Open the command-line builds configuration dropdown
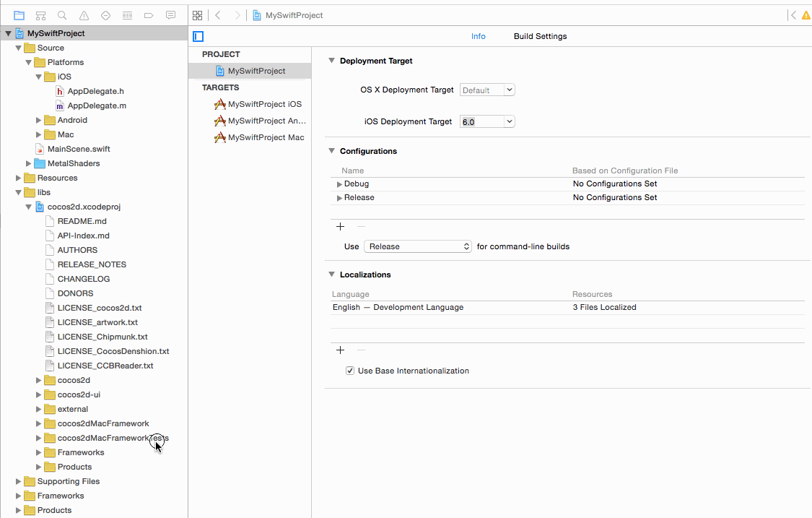 [418, 247]
